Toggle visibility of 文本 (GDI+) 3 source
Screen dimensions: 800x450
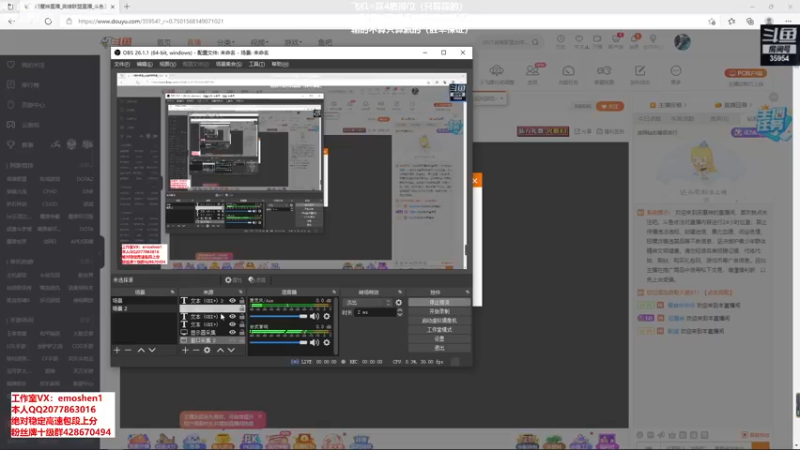[x=232, y=301]
